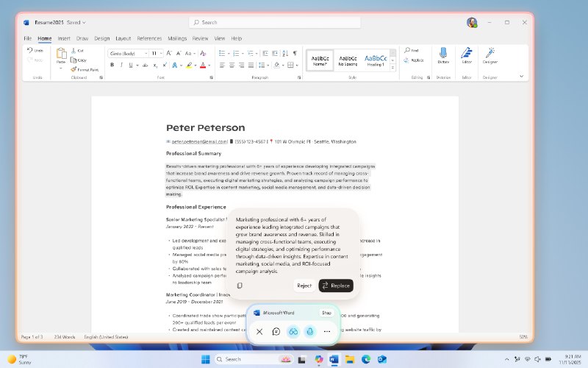Open the user account profile picture
This screenshot has width=588, height=368.
point(472,23)
